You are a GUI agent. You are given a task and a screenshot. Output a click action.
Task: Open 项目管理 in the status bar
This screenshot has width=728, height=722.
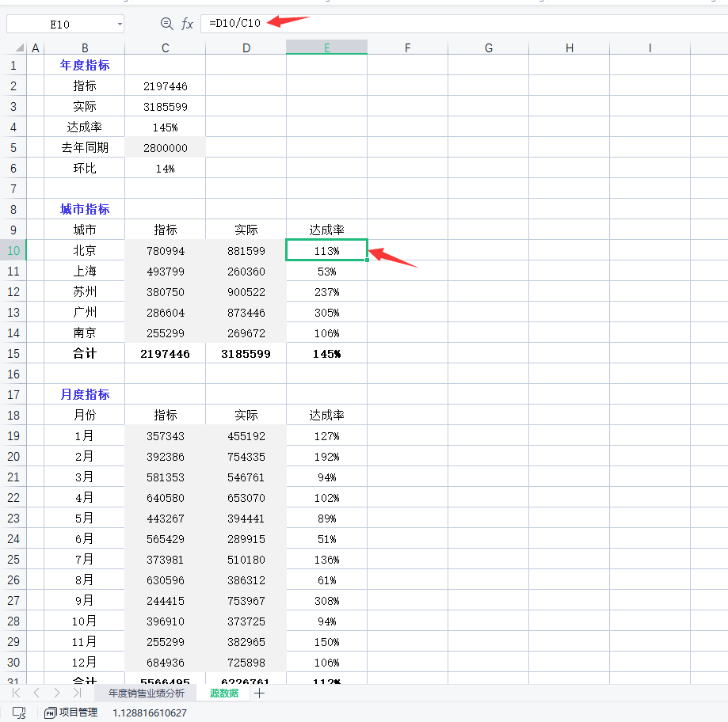(x=71, y=712)
